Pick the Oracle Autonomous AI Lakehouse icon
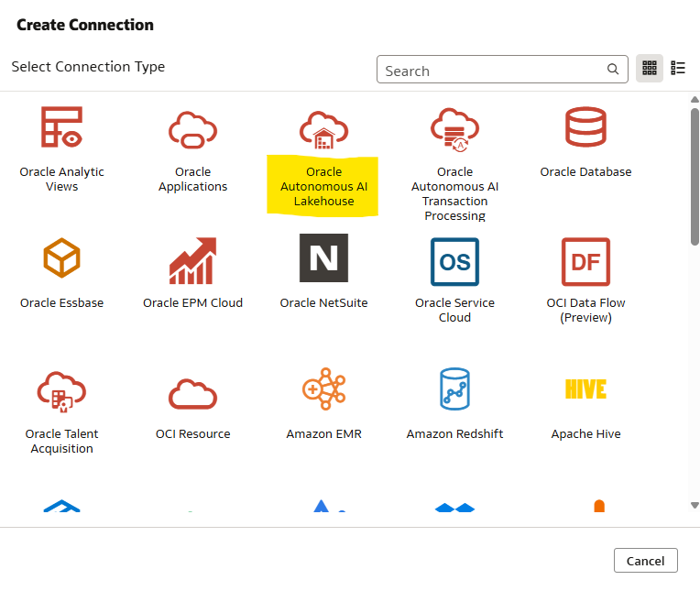Image resolution: width=700 pixels, height=591 pixels. [323, 130]
